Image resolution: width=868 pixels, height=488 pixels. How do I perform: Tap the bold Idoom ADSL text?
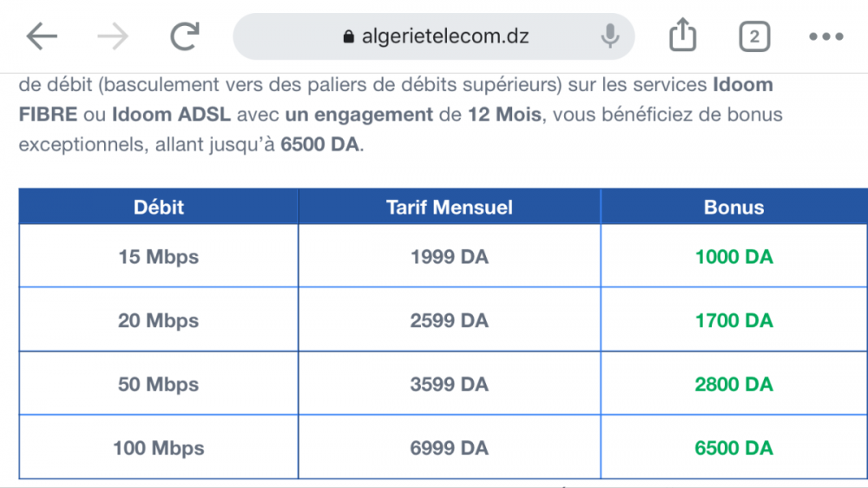(x=161, y=115)
